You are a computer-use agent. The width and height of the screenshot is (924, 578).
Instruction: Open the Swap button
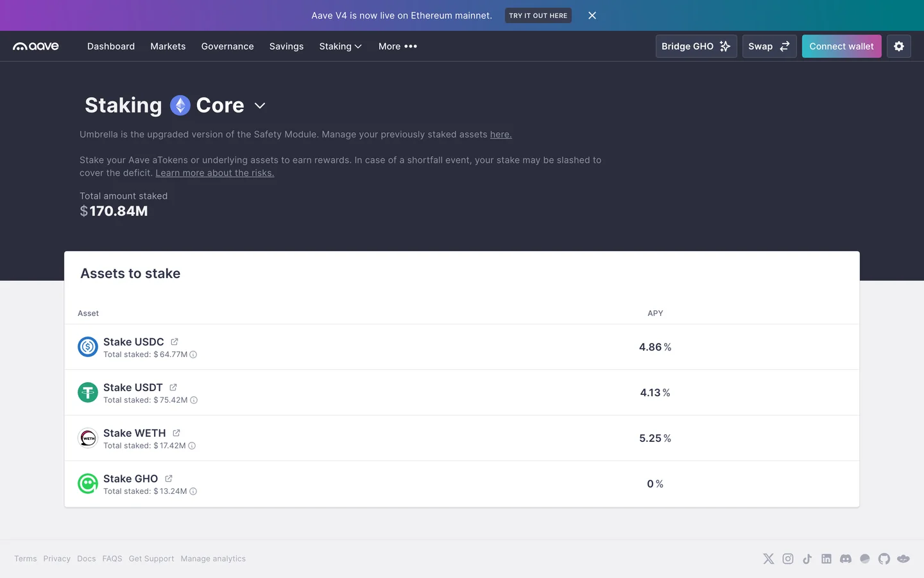769,46
